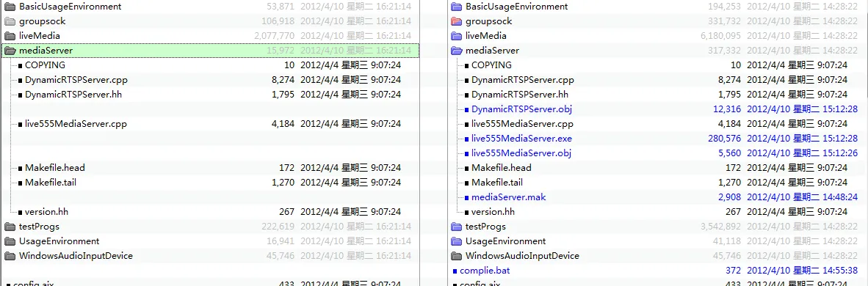Click the purple UsageEnvironment folder icon in right pane

[456, 241]
